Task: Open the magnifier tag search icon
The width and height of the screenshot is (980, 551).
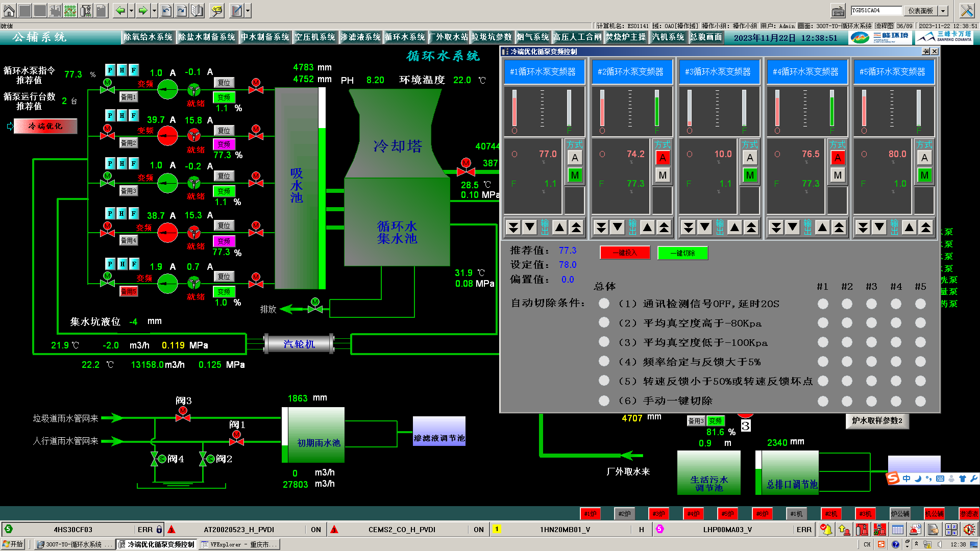Action: tap(217, 10)
